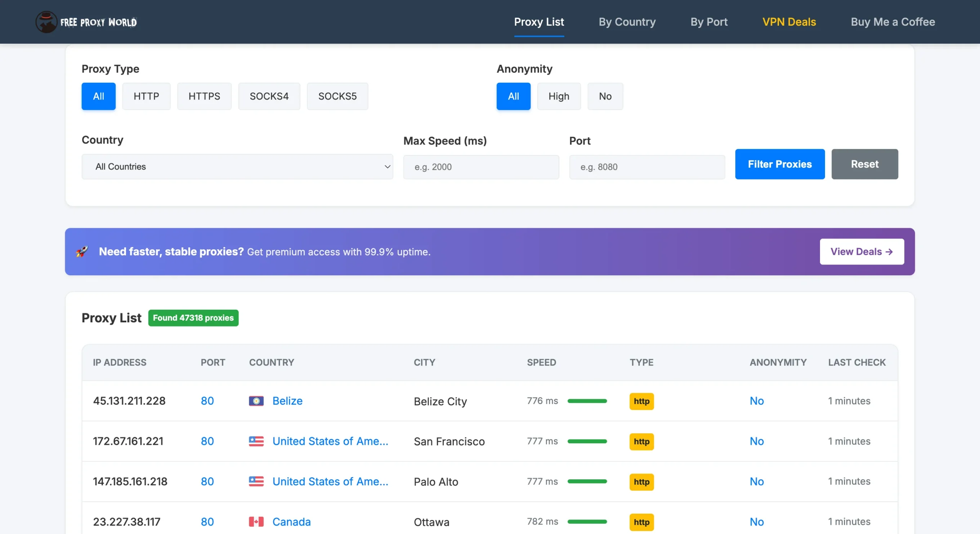Select the SOCKS4 proxy type filter
This screenshot has height=534, width=980.
(x=269, y=96)
